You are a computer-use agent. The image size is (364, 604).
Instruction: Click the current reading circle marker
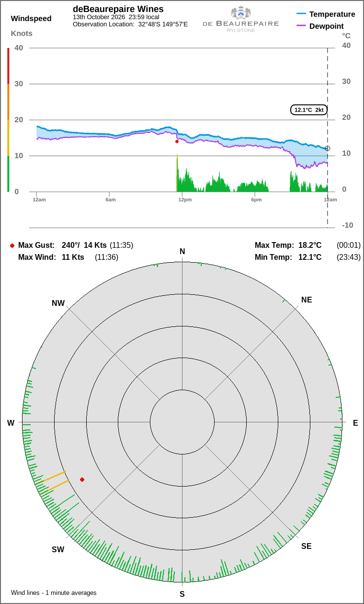coord(328,148)
